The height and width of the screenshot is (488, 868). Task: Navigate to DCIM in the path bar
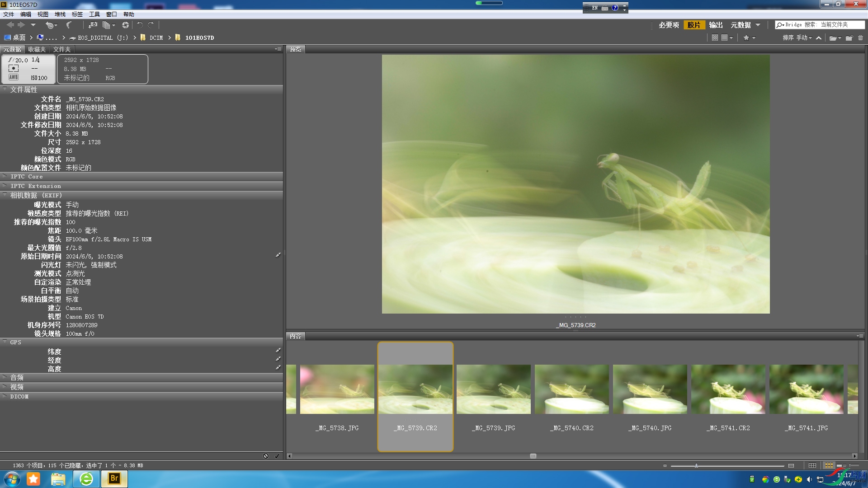click(156, 38)
